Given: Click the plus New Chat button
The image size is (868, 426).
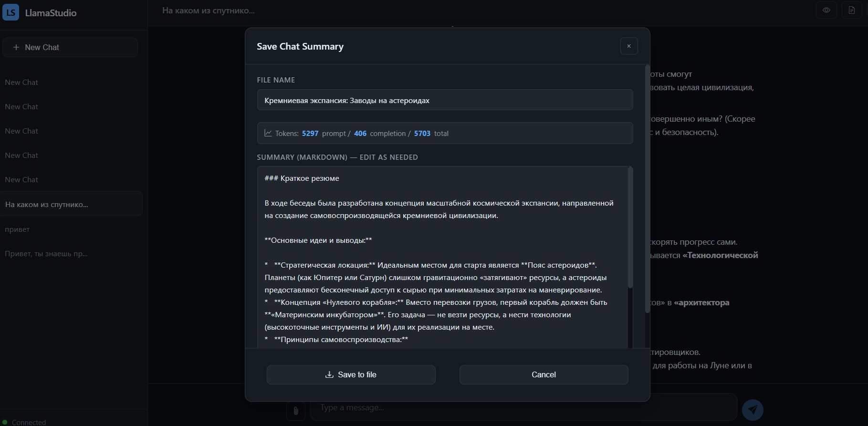Looking at the screenshot, I should (70, 47).
